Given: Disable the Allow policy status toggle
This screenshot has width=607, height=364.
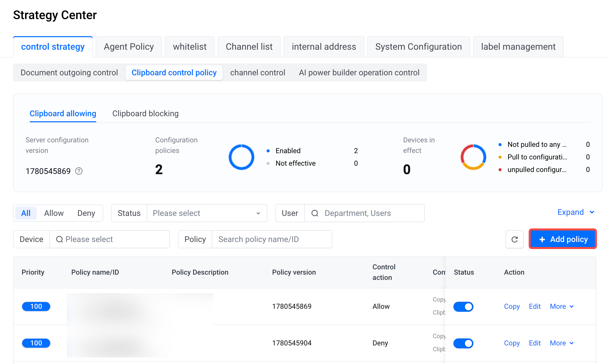Looking at the screenshot, I should click(463, 307).
